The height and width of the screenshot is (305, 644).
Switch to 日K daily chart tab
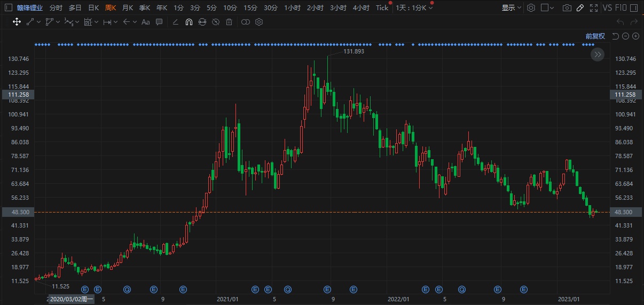(x=93, y=8)
